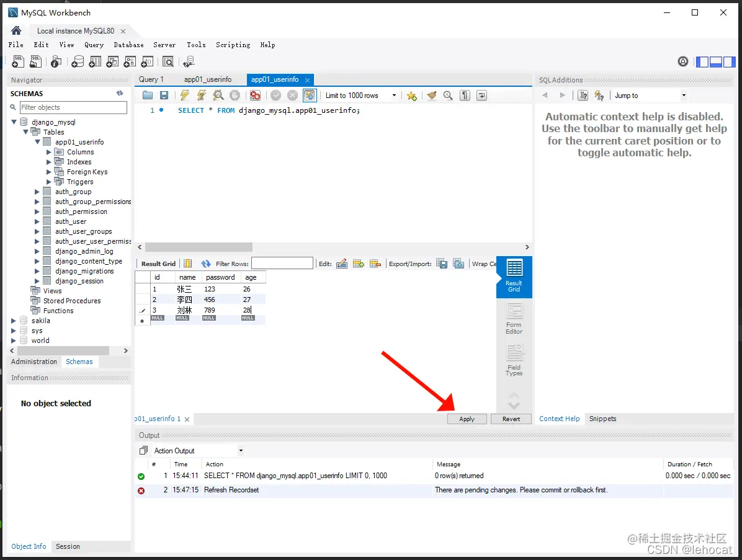Toggle continue-on-error execution icon
This screenshot has height=560, width=742.
pos(256,96)
